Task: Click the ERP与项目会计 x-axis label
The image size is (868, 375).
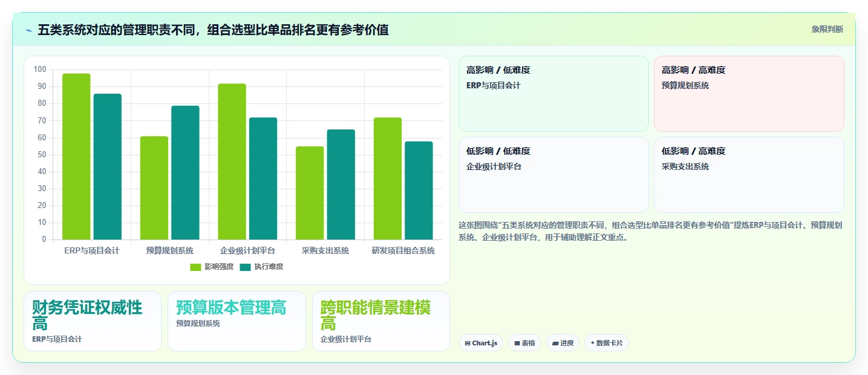Action: pyautogui.click(x=92, y=250)
